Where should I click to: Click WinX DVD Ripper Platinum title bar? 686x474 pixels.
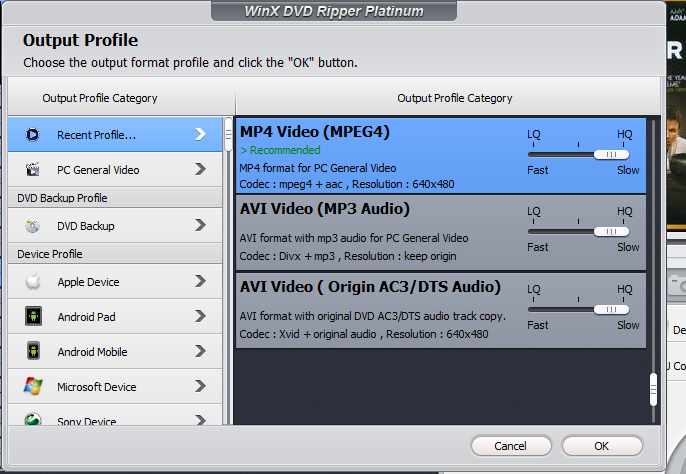pyautogui.click(x=334, y=11)
